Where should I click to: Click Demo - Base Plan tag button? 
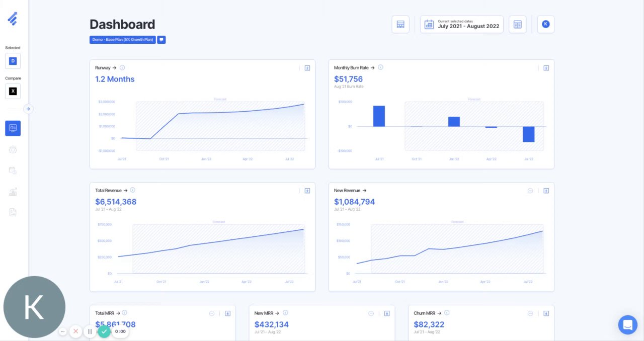pyautogui.click(x=123, y=40)
